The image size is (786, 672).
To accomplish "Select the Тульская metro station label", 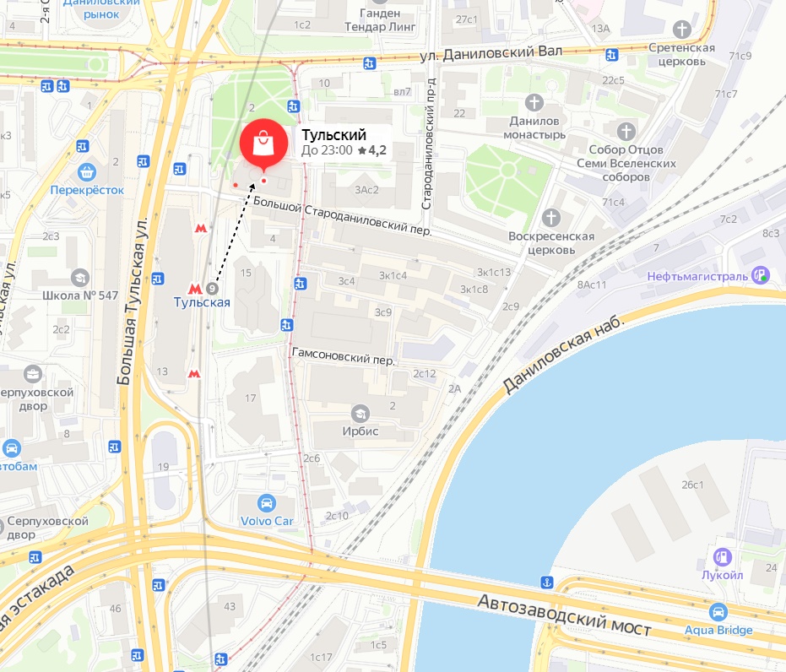I will [202, 303].
